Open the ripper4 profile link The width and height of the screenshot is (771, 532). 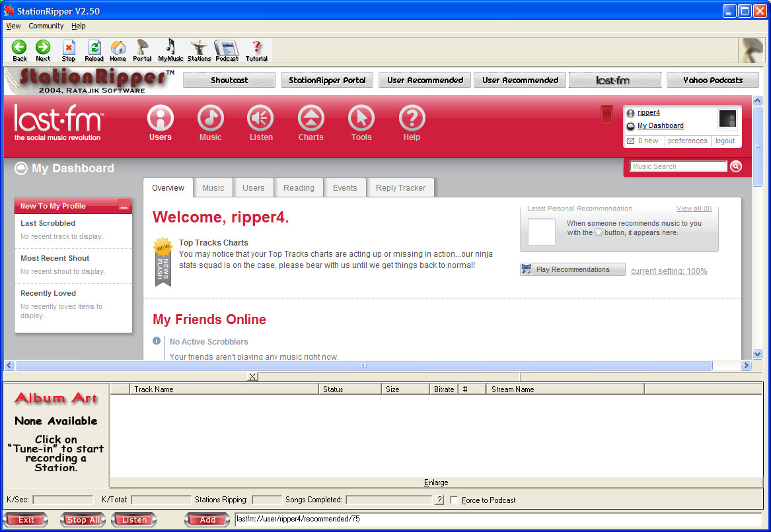pyautogui.click(x=649, y=112)
